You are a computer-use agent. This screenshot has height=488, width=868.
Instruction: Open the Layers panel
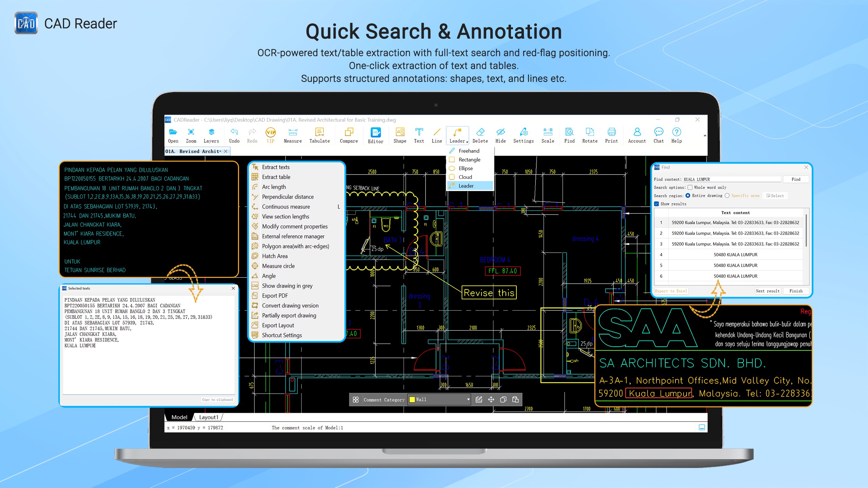point(211,135)
